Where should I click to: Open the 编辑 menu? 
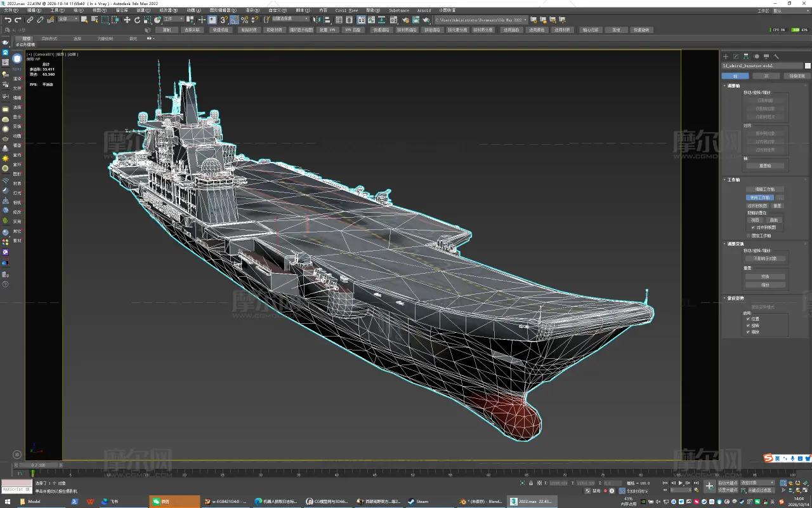click(x=34, y=10)
